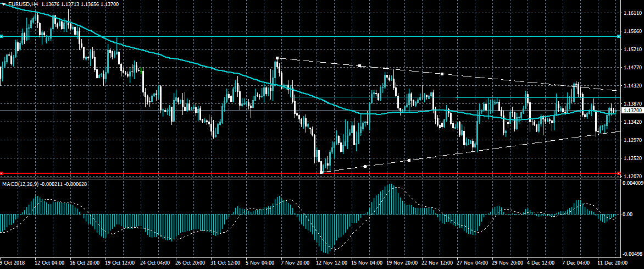Click the 29 Nov 20:00 time label

point(507,262)
